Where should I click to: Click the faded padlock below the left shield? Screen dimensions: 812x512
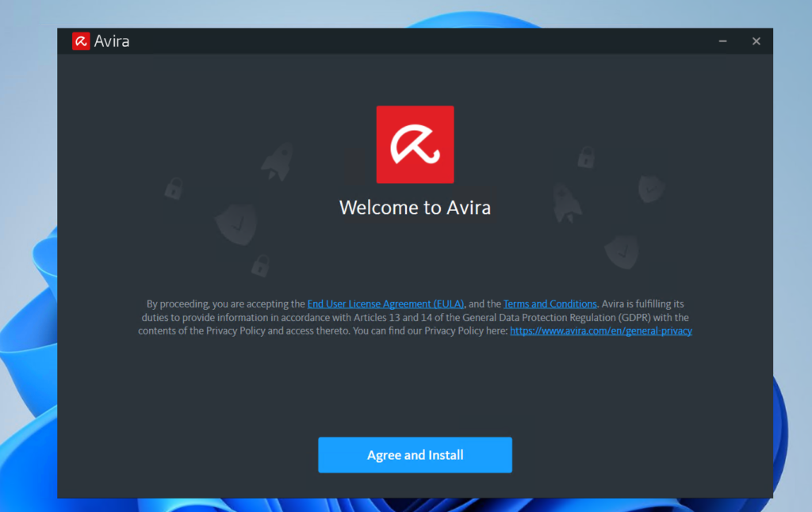[260, 264]
